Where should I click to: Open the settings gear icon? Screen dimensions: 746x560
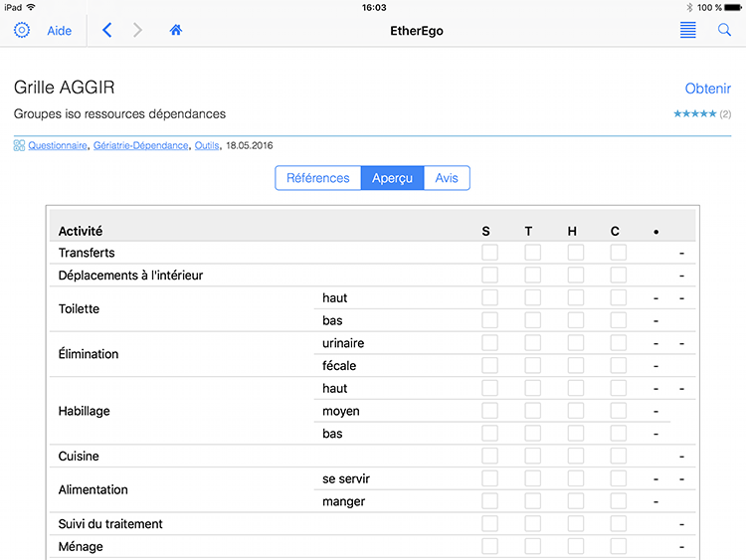[x=22, y=31]
